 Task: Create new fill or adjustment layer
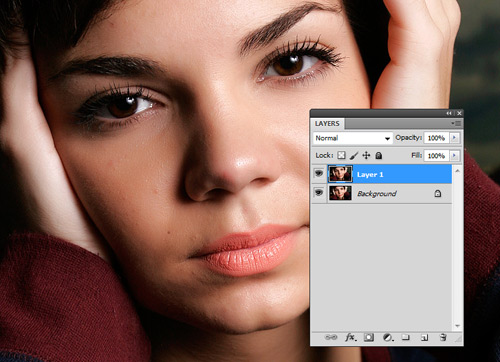tap(388, 337)
